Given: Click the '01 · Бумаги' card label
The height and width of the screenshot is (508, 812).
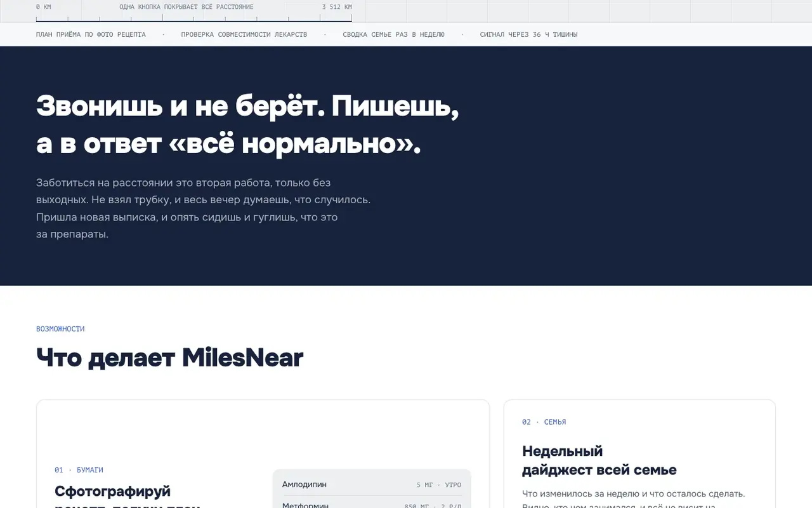Looking at the screenshot, I should coord(79,470).
